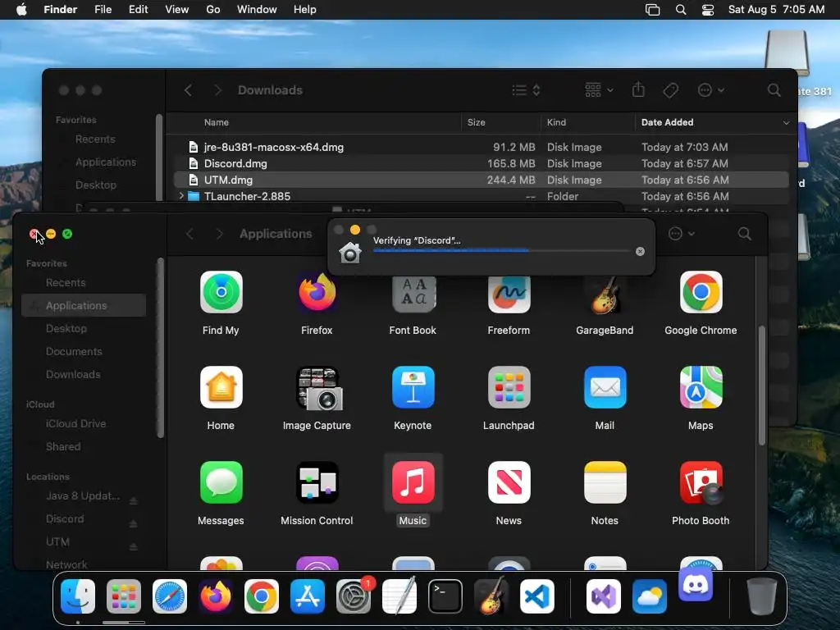The height and width of the screenshot is (630, 840).
Task: Click the Verifying Discord progress bar
Action: coord(501,250)
